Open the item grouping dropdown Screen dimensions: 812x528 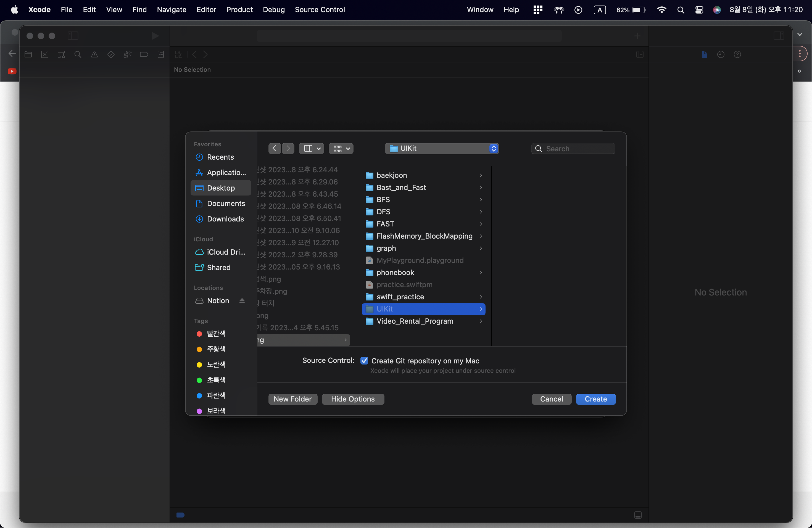pyautogui.click(x=341, y=148)
